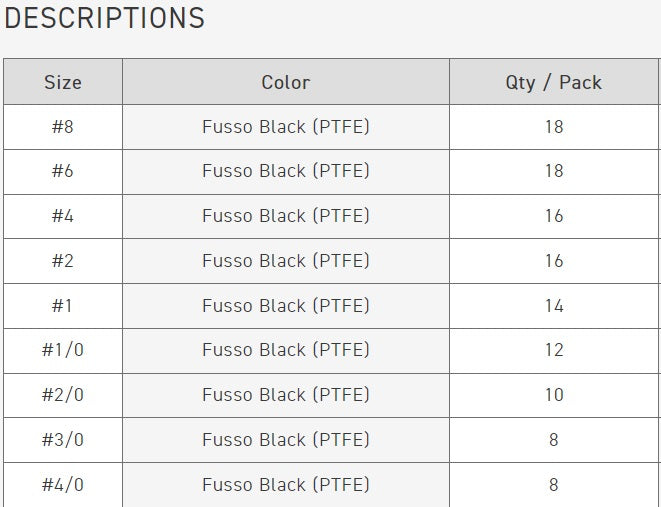Select the #4 size cell

[x=63, y=216]
